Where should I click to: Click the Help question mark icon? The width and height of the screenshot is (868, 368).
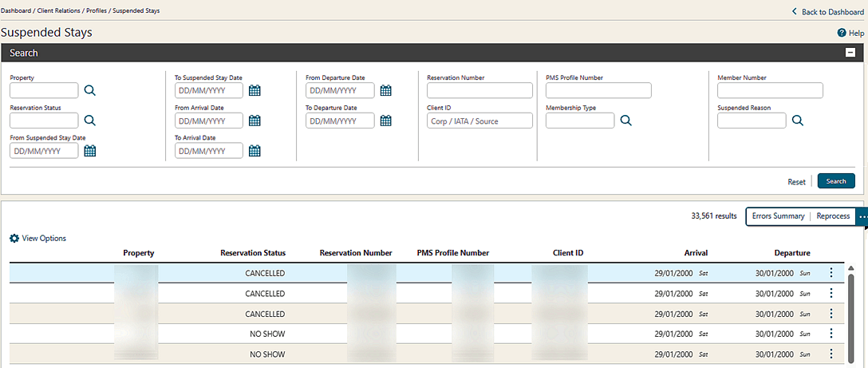[842, 34]
